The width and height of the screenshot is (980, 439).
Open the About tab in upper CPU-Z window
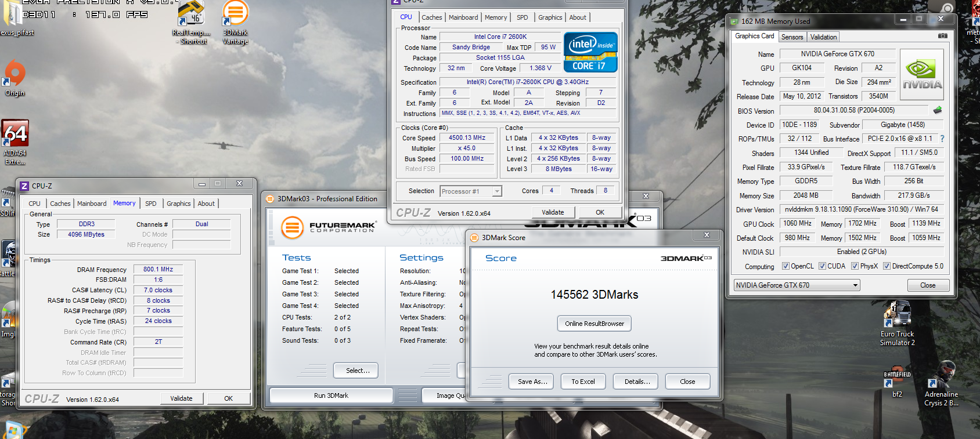coord(578,17)
